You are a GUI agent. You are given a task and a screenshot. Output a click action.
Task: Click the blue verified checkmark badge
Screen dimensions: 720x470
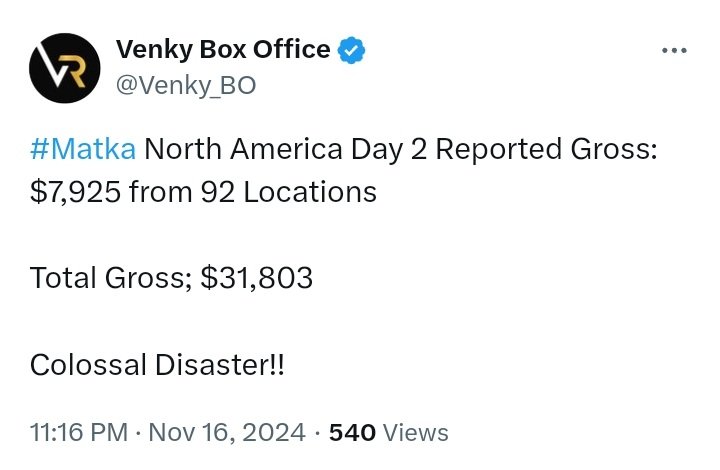pos(352,50)
